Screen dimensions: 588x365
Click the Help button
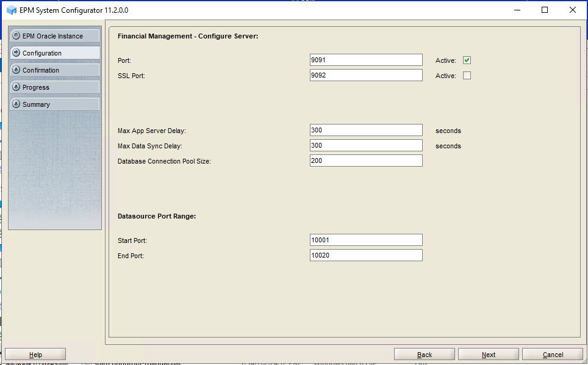[x=35, y=355]
